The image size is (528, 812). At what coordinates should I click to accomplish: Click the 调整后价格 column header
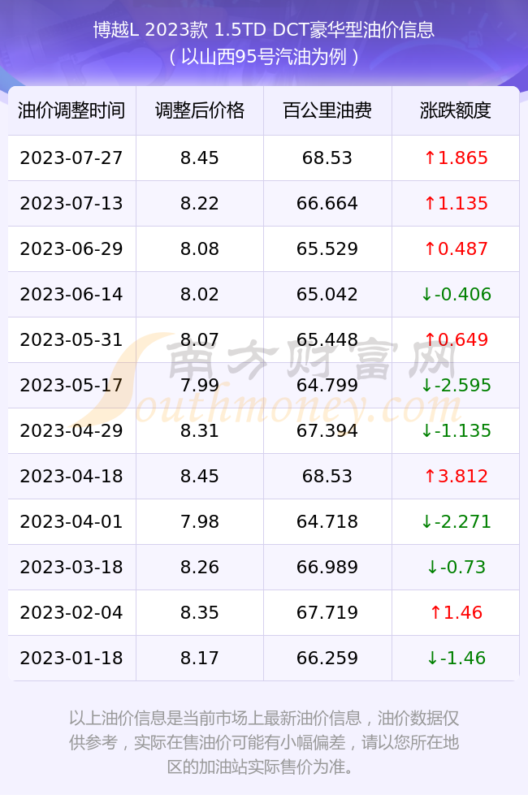click(200, 110)
